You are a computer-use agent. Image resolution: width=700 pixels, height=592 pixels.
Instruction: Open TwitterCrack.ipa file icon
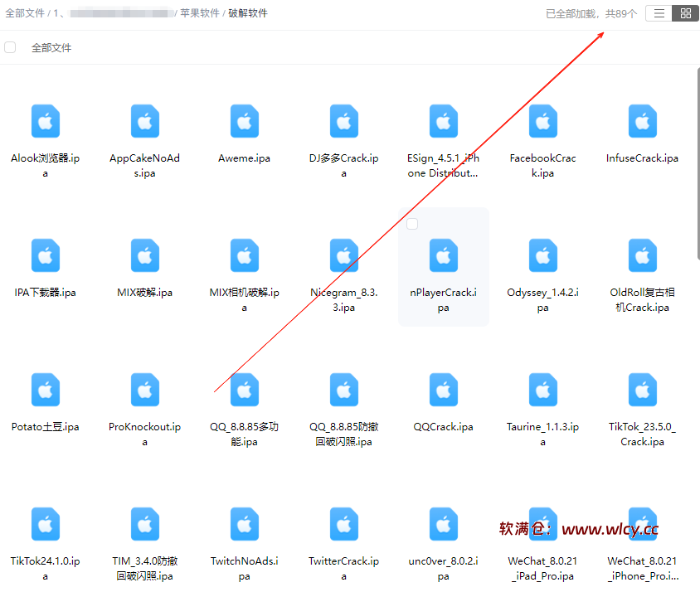coord(343,524)
